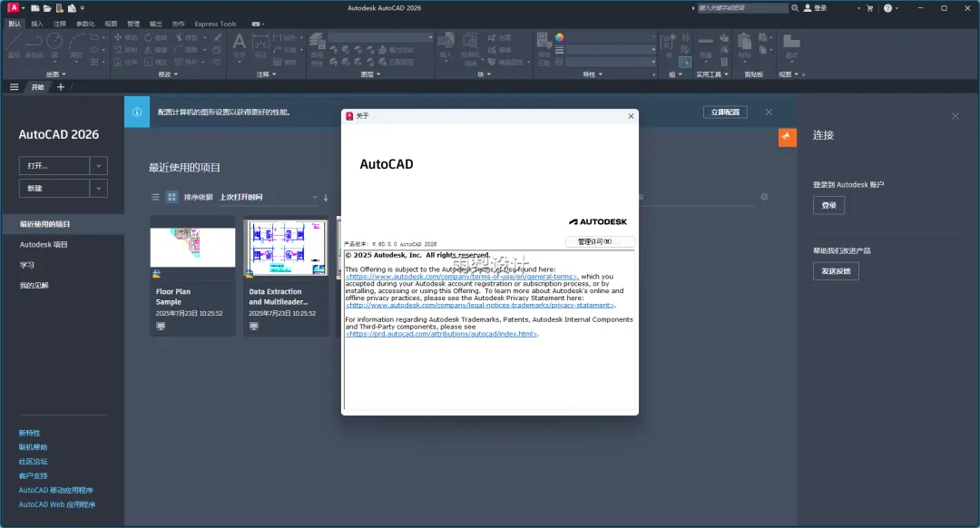The height and width of the screenshot is (528, 980).
Task: Select Autodesk 项目 in left sidebar
Action: point(44,244)
